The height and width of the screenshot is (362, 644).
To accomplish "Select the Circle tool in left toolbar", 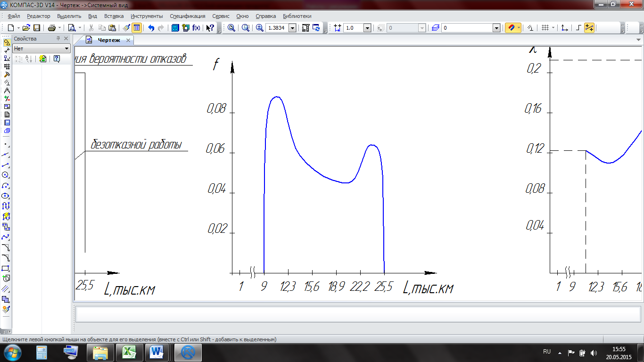I will (x=6, y=175).
